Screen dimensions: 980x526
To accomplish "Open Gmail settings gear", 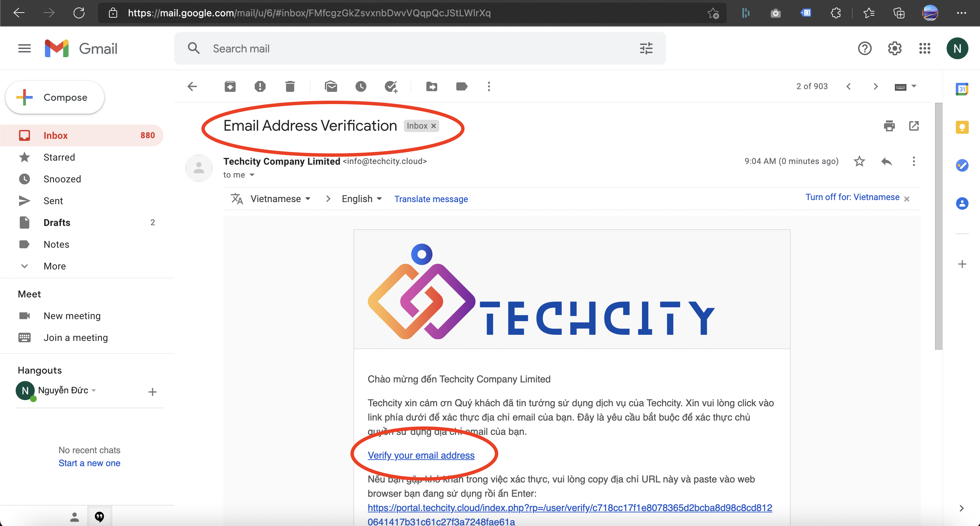I will click(895, 48).
